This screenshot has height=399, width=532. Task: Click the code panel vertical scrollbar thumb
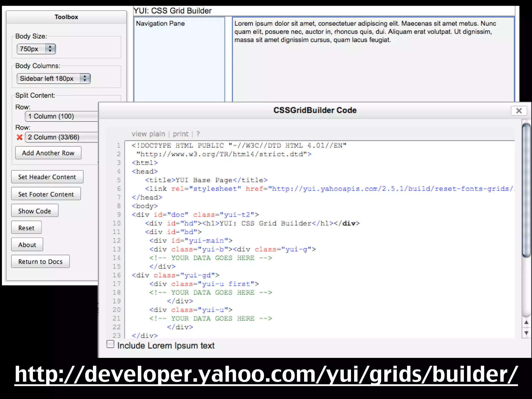[526, 191]
